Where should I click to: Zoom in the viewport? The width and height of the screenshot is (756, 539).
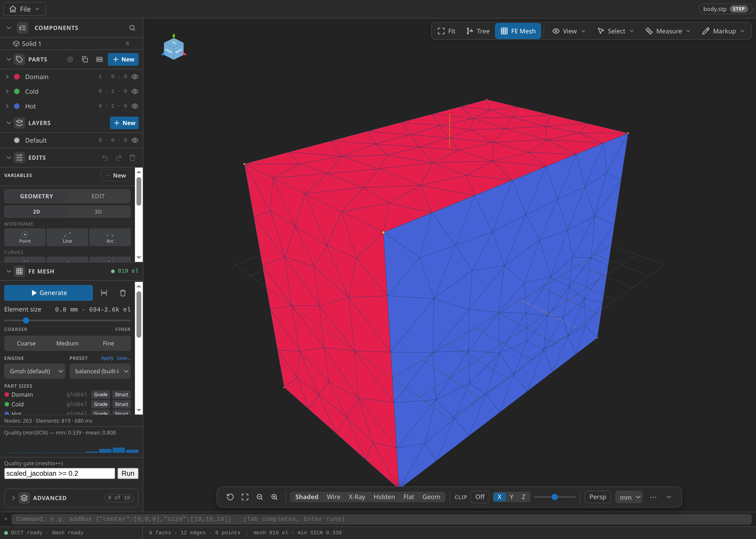(x=275, y=497)
